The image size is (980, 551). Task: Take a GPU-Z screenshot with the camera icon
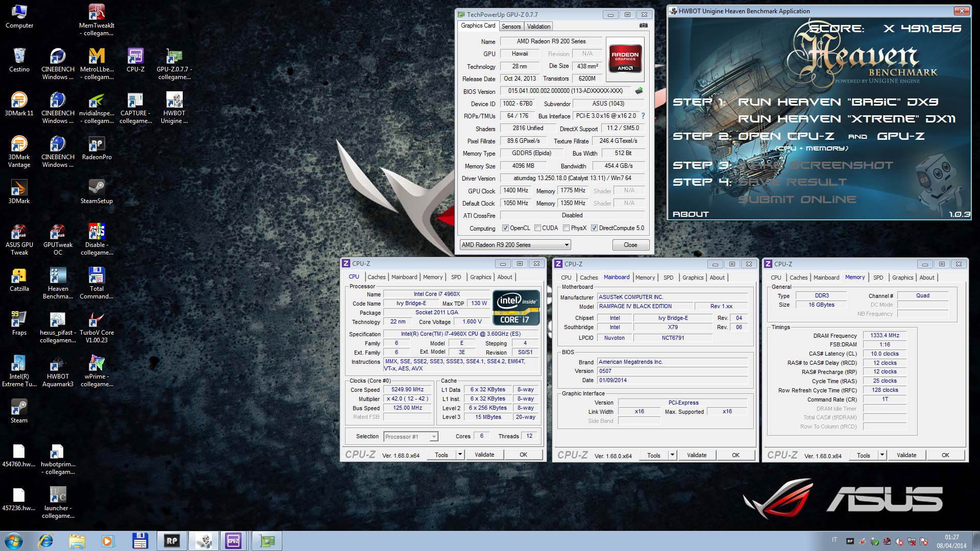click(x=644, y=26)
